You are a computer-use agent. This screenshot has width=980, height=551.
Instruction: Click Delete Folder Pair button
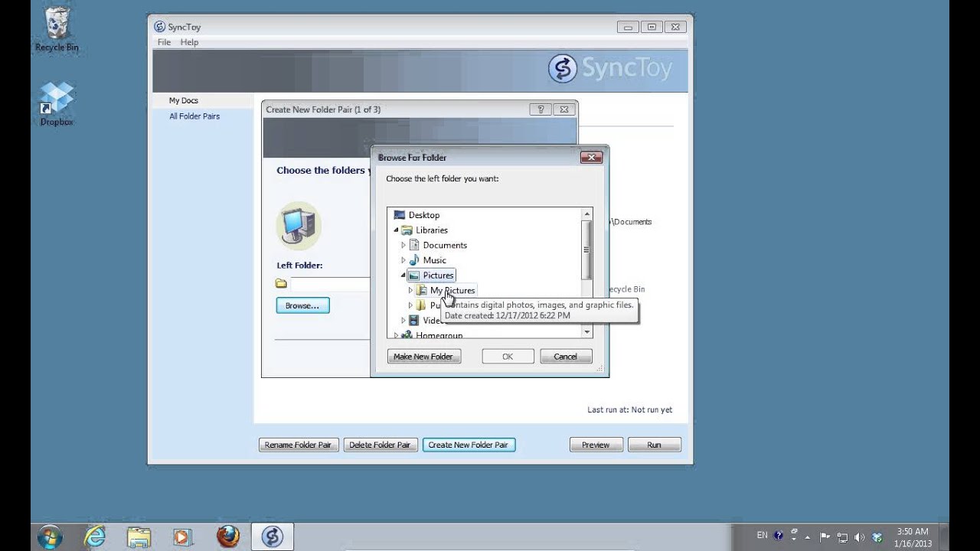click(x=380, y=445)
